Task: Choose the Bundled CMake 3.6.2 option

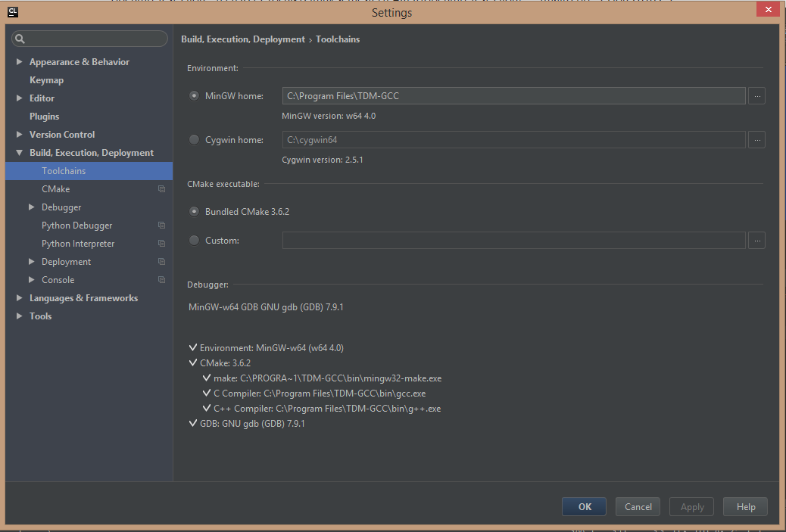Action: tap(194, 212)
